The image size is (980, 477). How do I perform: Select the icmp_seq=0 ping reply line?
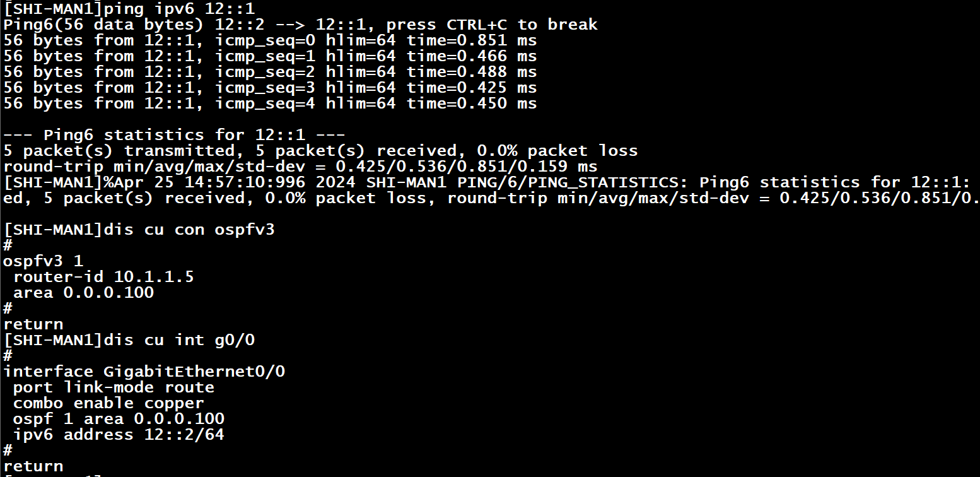[x=270, y=40]
